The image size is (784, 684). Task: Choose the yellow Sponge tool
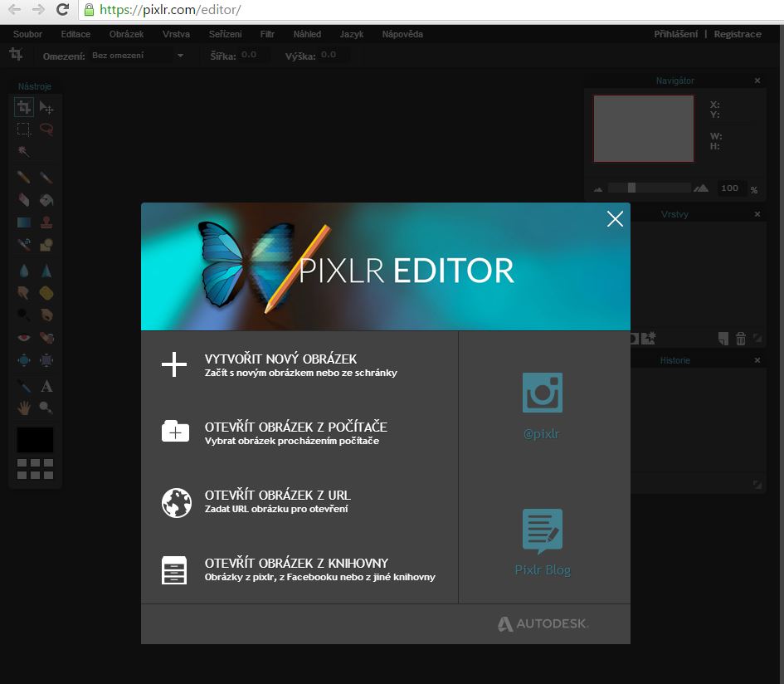click(x=46, y=293)
